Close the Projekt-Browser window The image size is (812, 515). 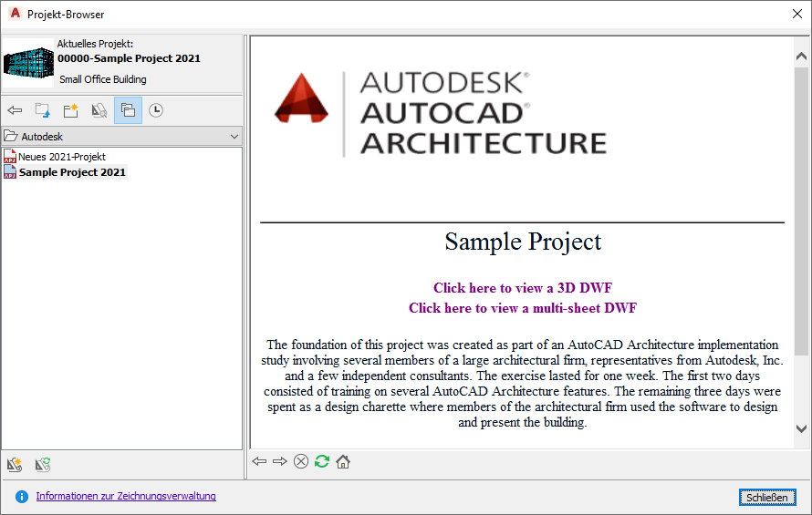pyautogui.click(x=797, y=14)
